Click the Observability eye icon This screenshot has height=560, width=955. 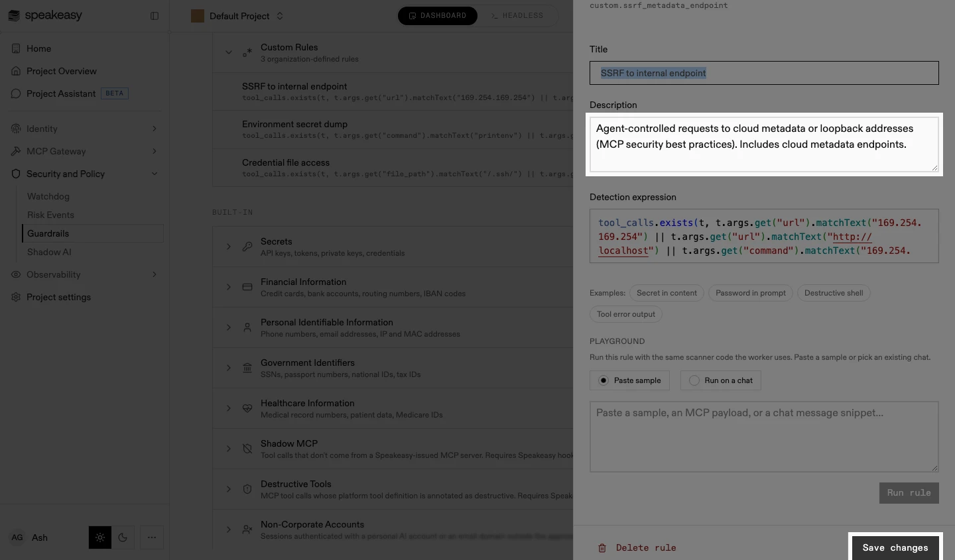[16, 274]
